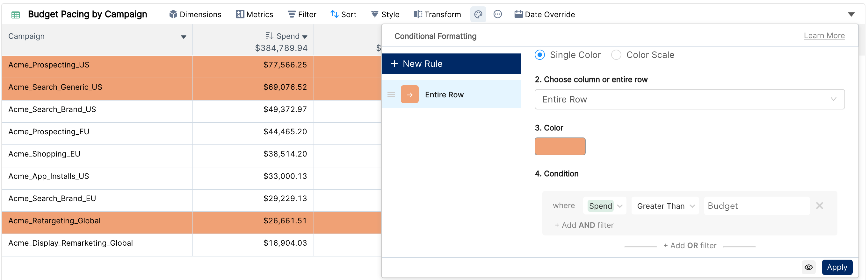The height and width of the screenshot is (280, 868).
Task: Click the $16,904.03 spend value
Action: [x=285, y=243]
